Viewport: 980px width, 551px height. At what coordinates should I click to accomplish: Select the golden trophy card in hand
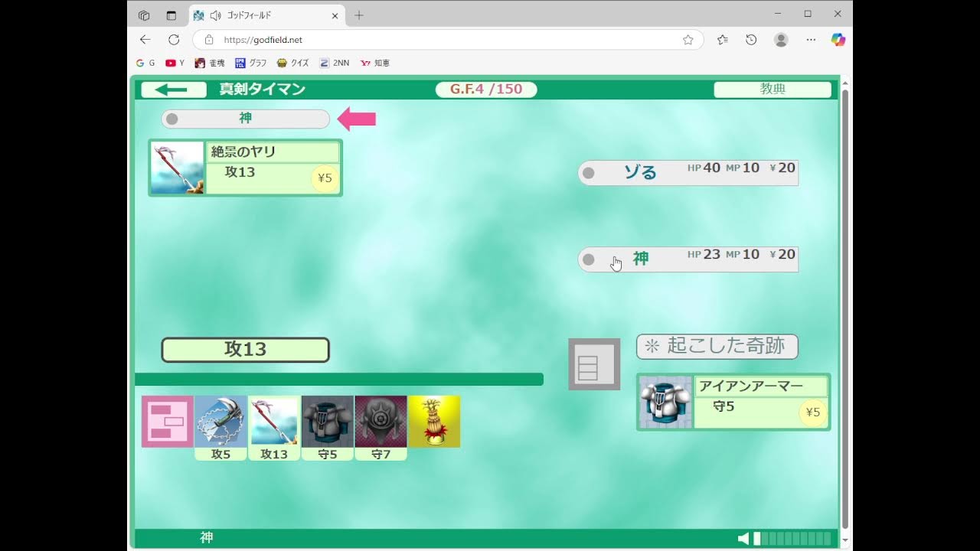tap(434, 422)
